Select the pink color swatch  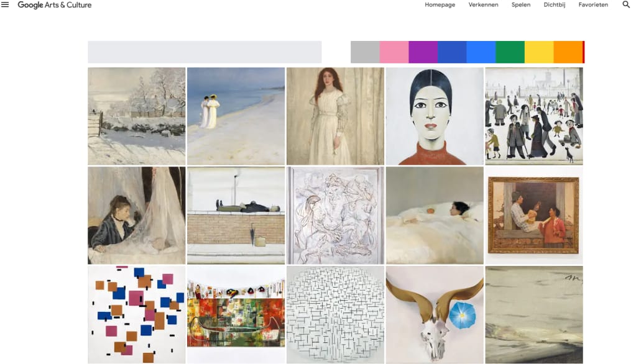click(394, 52)
